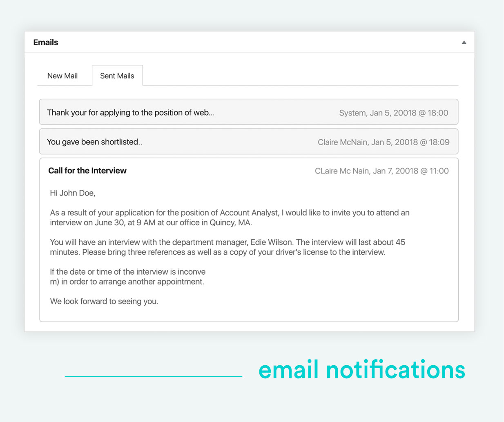This screenshot has width=504, height=422.
Task: Collapse the Emails panel with the triangle
Action: (464, 42)
